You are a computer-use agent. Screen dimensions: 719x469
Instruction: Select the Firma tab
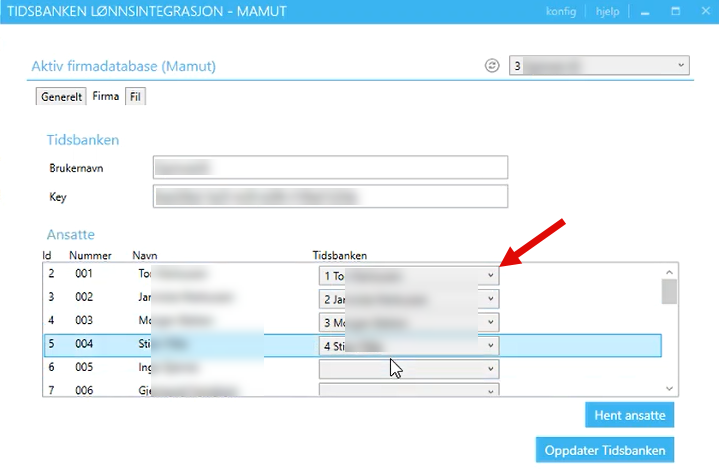click(105, 96)
